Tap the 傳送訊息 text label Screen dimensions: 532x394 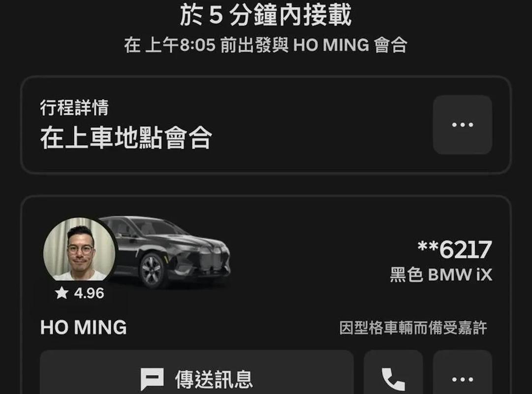coord(214,379)
